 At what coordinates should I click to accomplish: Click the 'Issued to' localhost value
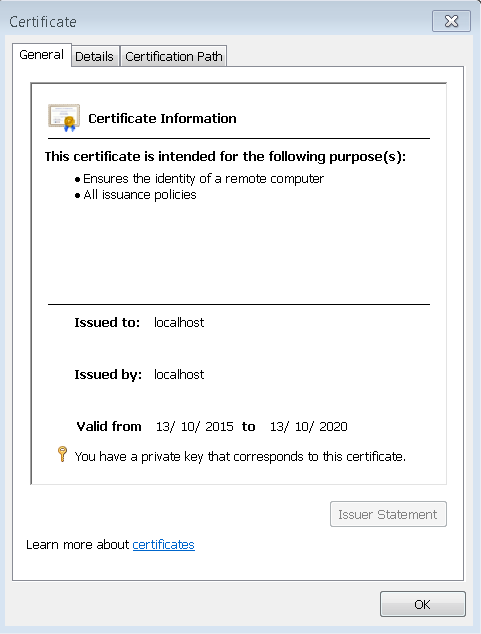point(179,322)
